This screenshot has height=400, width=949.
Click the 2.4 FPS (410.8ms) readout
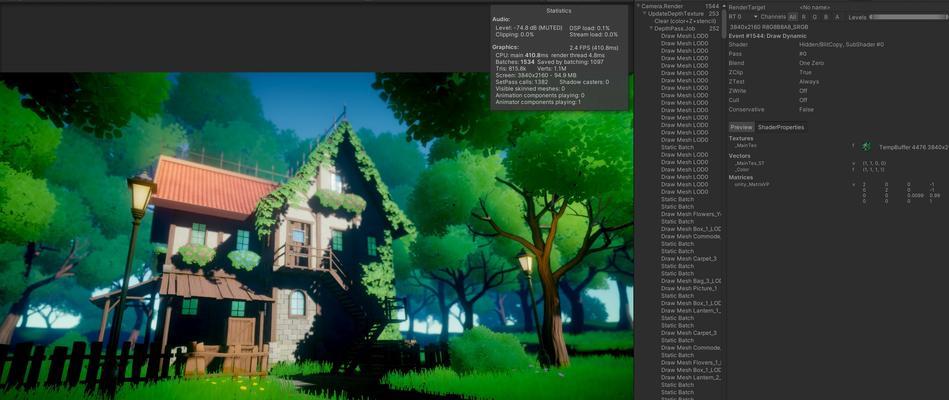(x=594, y=48)
